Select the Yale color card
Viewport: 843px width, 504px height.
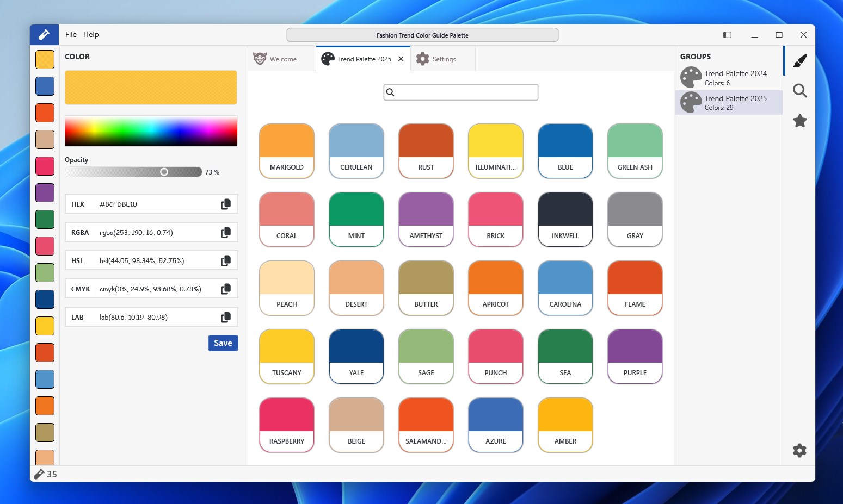pos(356,357)
